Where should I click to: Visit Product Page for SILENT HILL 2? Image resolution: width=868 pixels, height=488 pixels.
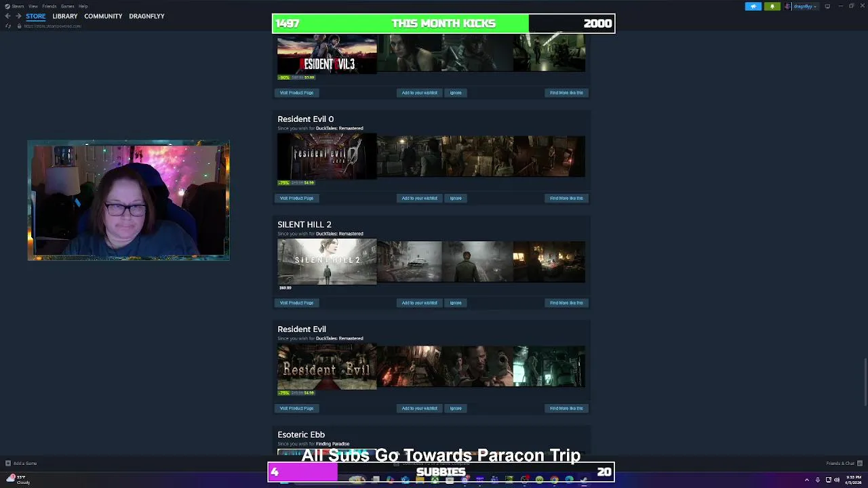pos(296,303)
